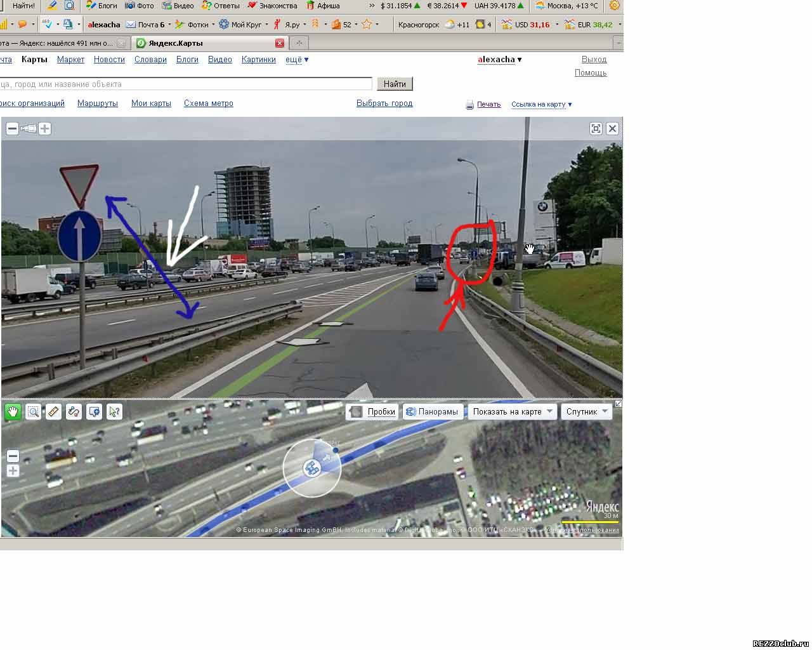
Task: Switch to the Яндекс.Карты browser tab
Action: coord(209,43)
